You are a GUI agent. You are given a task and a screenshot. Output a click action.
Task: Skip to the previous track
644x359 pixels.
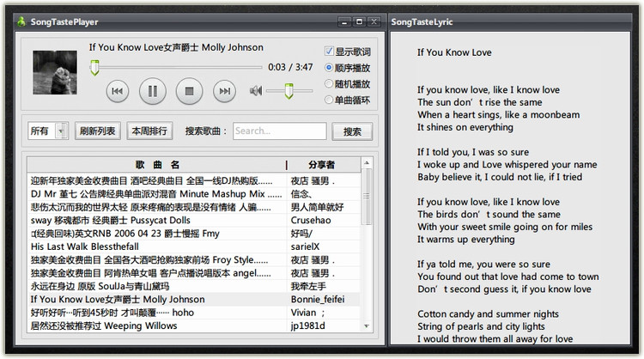(118, 91)
